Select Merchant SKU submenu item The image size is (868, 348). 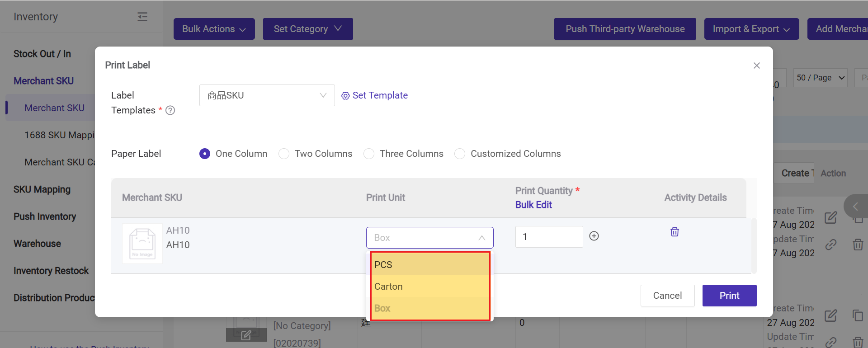click(x=54, y=108)
